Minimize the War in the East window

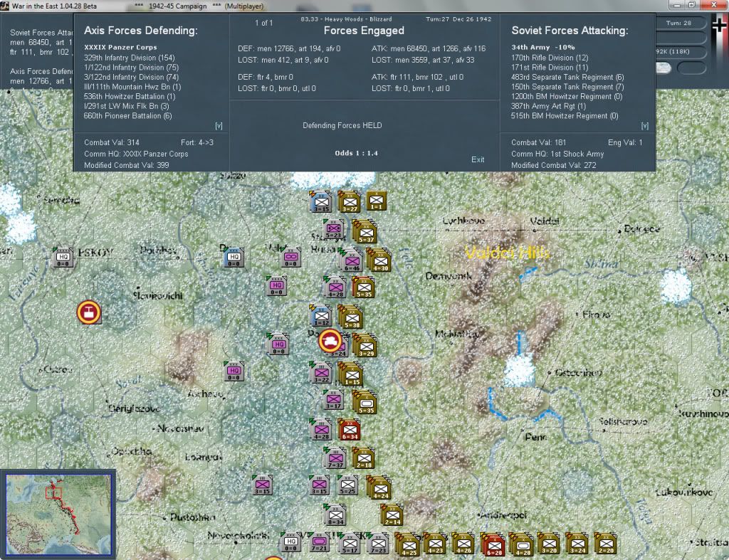click(x=676, y=5)
